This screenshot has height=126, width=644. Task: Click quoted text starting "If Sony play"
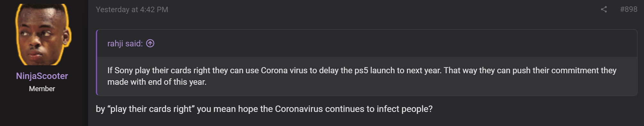click(362, 70)
